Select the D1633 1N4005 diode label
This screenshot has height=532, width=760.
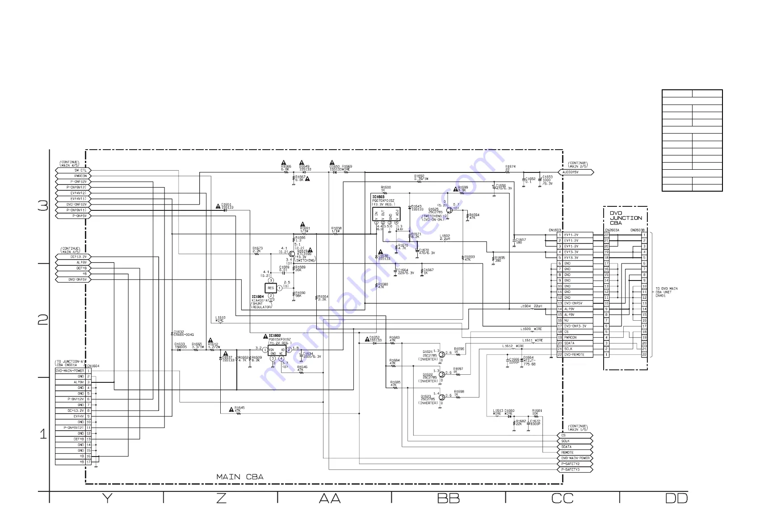click(181, 345)
